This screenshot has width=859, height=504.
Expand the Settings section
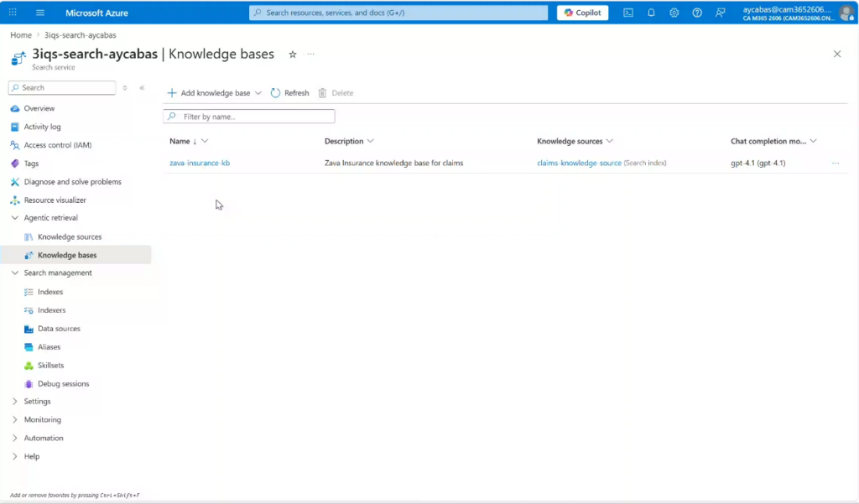[15, 401]
